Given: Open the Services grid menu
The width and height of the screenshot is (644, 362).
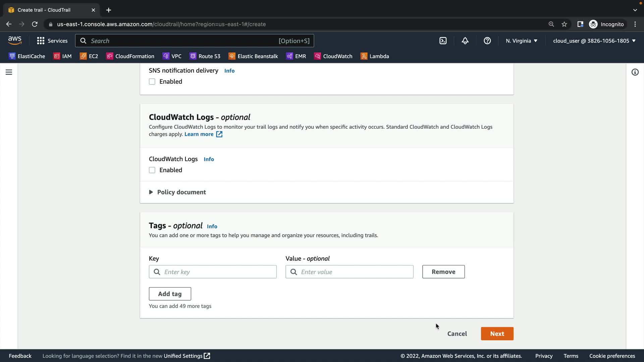Looking at the screenshot, I should pyautogui.click(x=52, y=41).
